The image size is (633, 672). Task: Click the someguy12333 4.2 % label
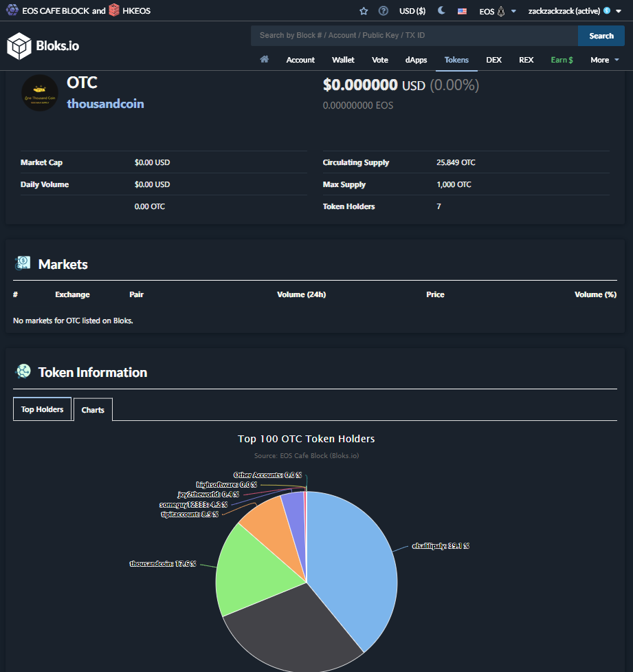click(x=193, y=505)
